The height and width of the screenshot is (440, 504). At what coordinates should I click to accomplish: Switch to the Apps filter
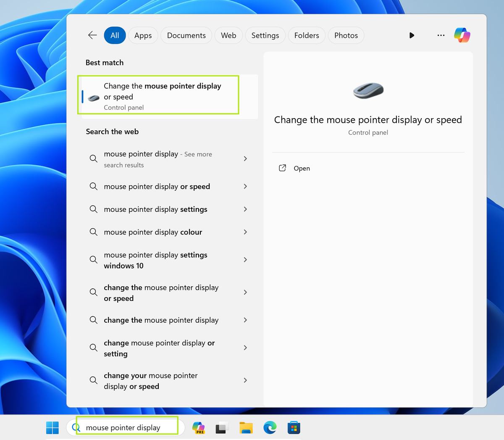[143, 35]
